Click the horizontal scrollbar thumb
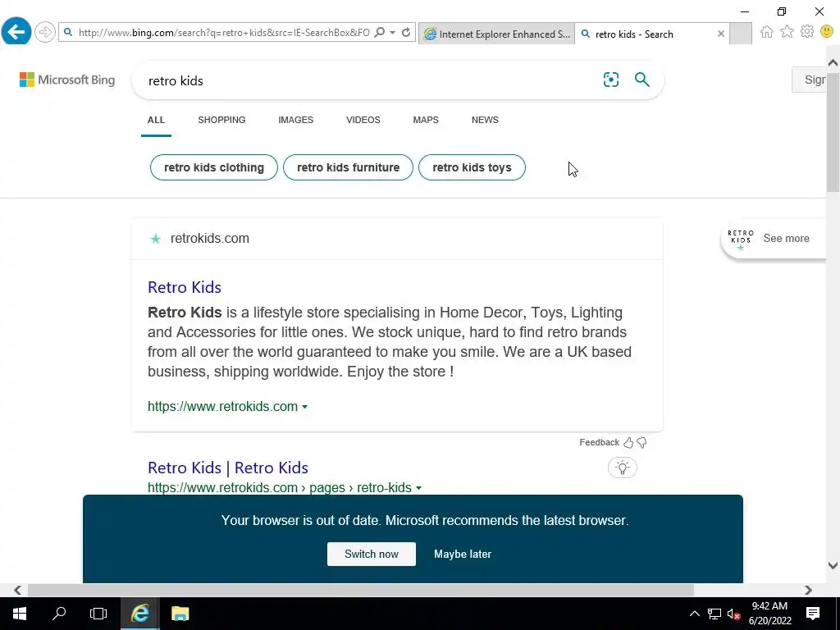 coord(361,590)
